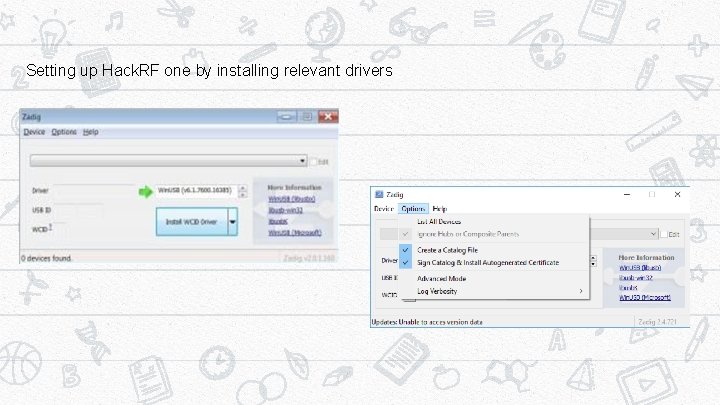Open libusbK link in left Zadig window
Screen dimensions: 720x405
coord(278,221)
